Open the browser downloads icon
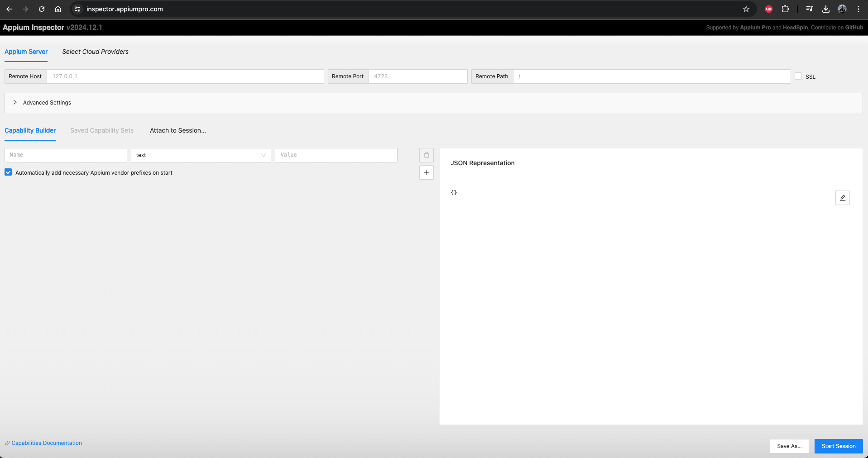 point(825,9)
